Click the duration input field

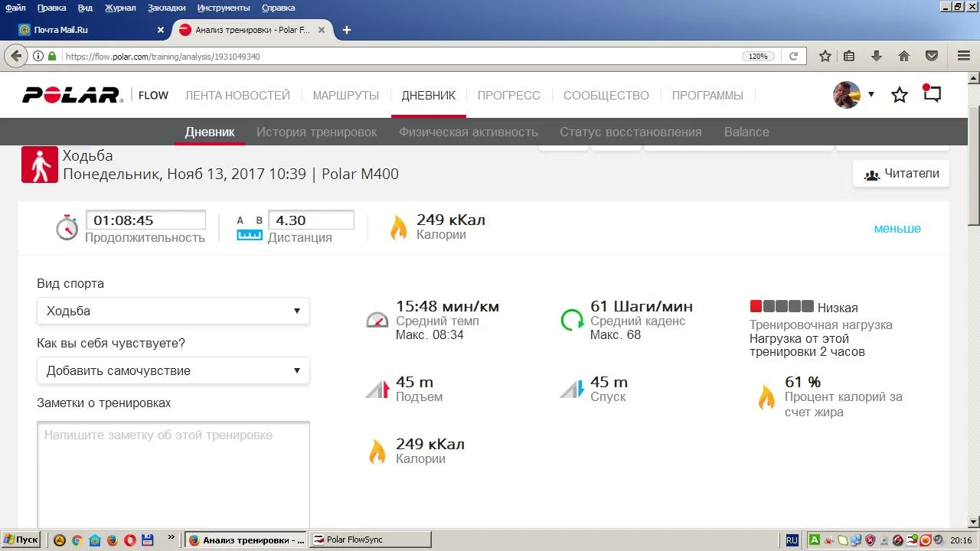(x=145, y=220)
